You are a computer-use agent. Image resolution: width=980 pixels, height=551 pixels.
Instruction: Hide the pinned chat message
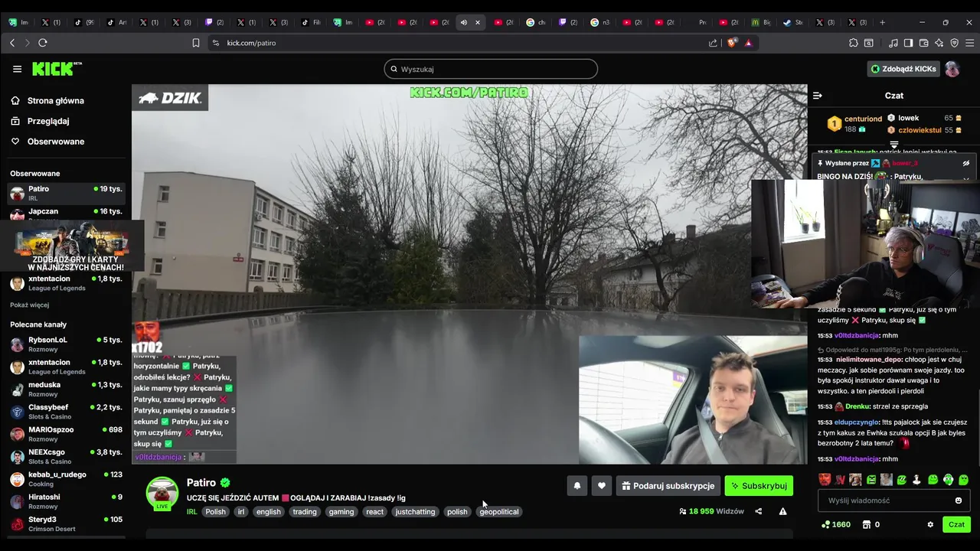pyautogui.click(x=966, y=163)
